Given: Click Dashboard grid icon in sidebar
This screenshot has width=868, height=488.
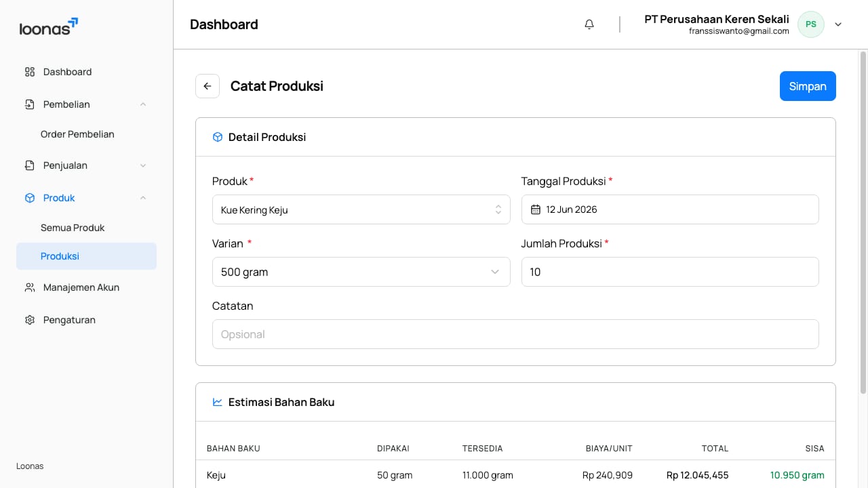Looking at the screenshot, I should click(30, 72).
